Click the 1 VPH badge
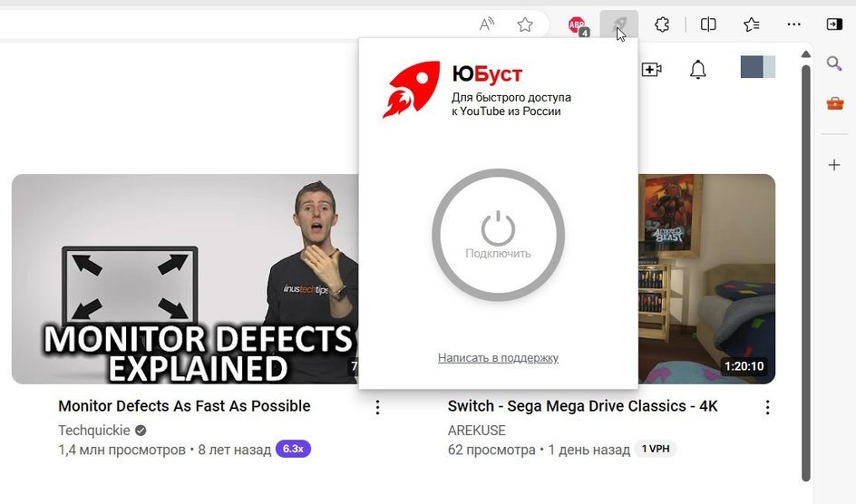Image resolution: width=856 pixels, height=504 pixels. pos(655,449)
